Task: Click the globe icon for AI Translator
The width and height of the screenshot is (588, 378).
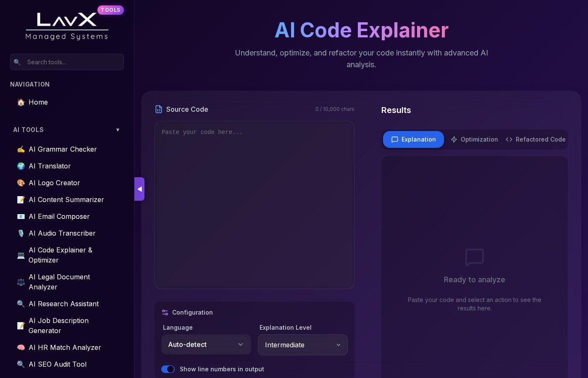Action: click(x=21, y=166)
